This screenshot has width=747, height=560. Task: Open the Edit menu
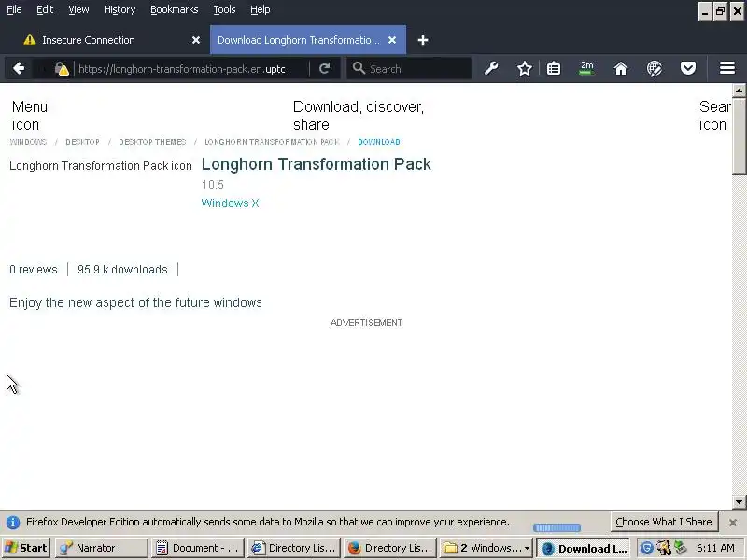[45, 9]
